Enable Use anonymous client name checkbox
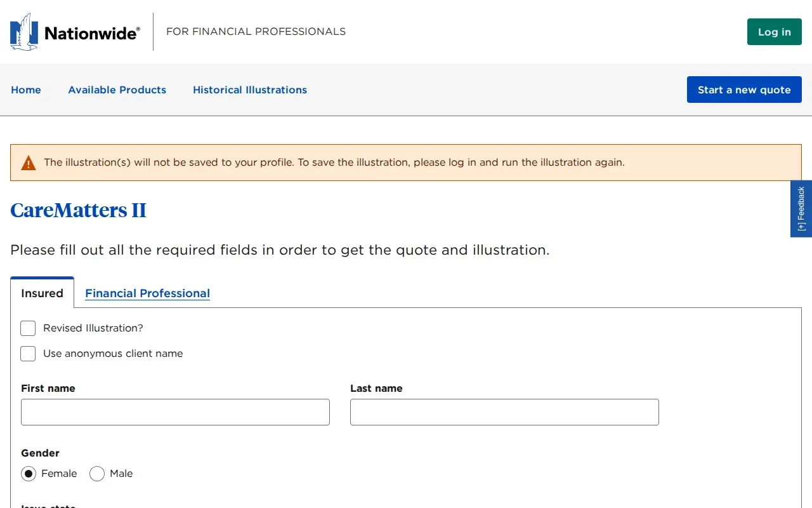The image size is (812, 508). pos(28,354)
